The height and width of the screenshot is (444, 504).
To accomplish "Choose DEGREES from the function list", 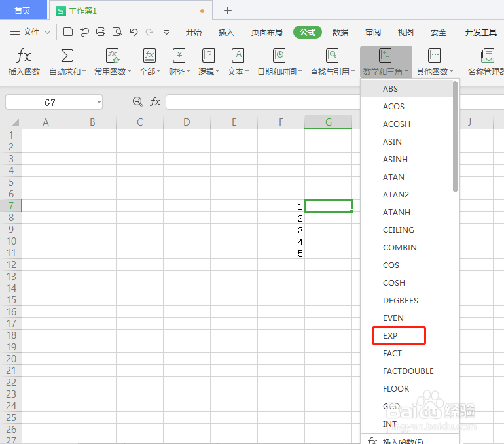I will 407,301.
